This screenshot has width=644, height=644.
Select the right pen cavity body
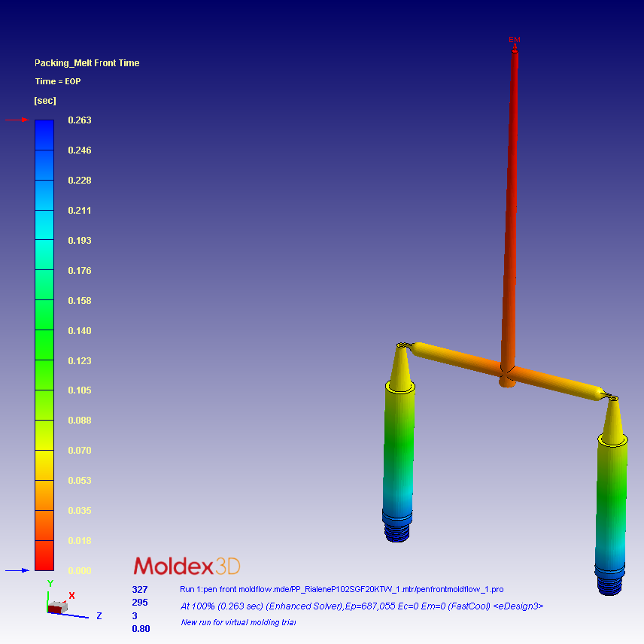click(x=611, y=503)
